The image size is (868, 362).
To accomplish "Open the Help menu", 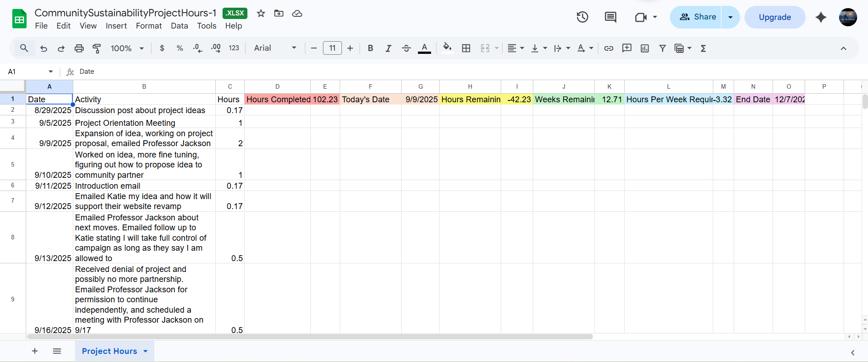I will click(234, 26).
